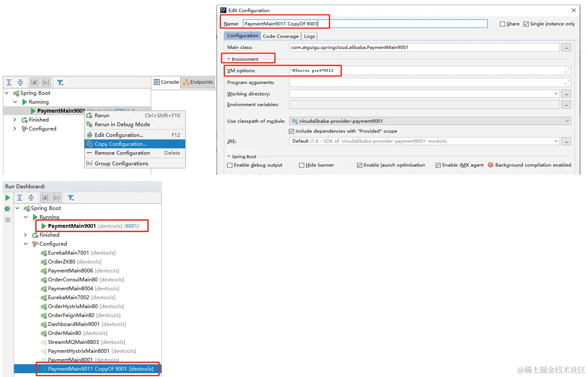Select Group Configurations menu item

coord(135,164)
